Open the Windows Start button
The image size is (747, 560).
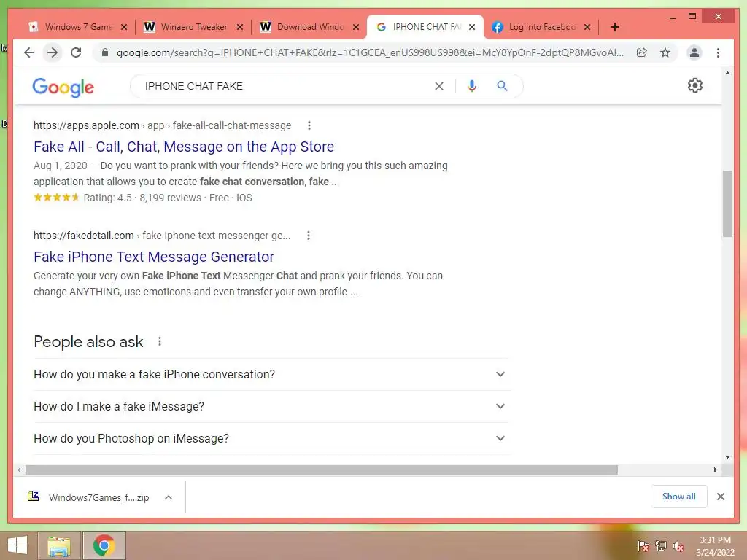18,545
